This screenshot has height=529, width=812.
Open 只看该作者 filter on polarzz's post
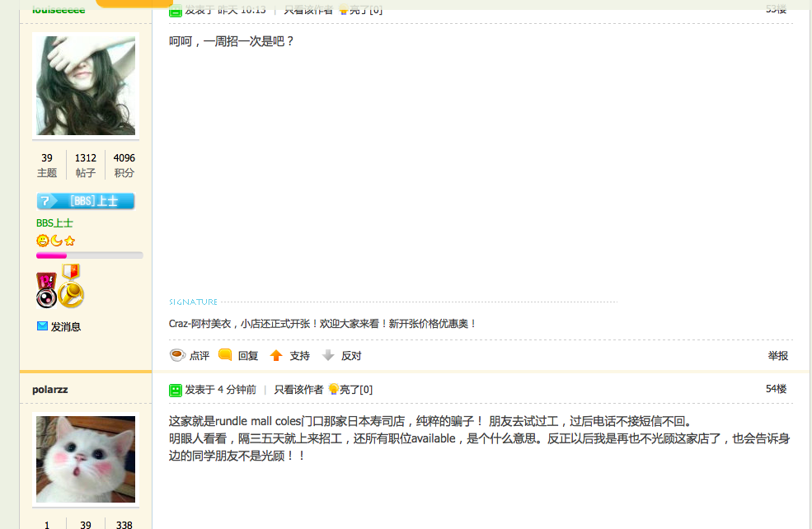click(x=298, y=390)
